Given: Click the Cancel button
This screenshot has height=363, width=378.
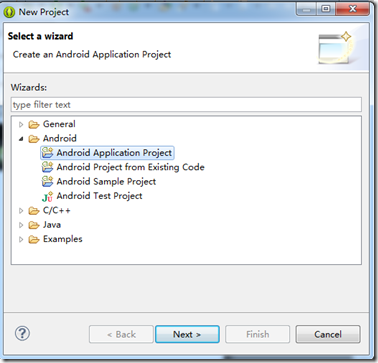Looking at the screenshot, I should [x=328, y=334].
